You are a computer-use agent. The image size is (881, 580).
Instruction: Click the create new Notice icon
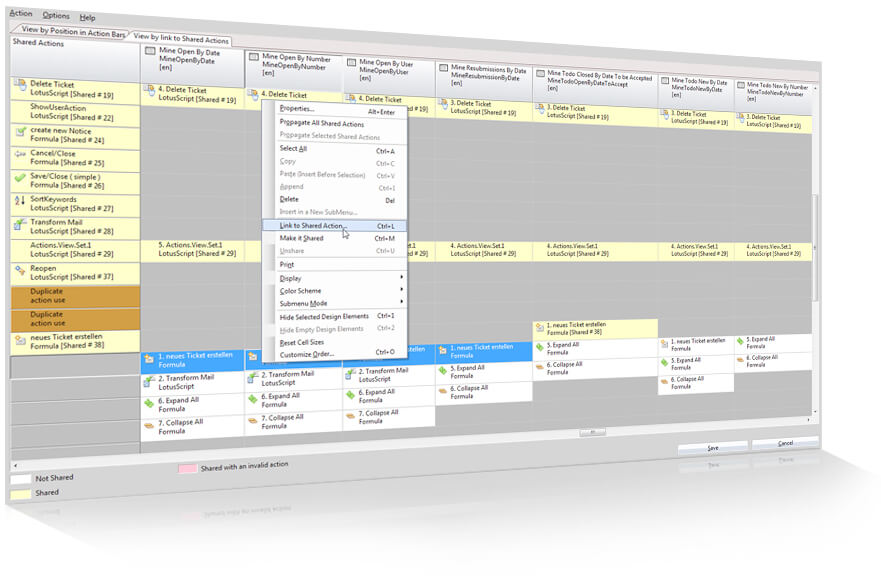21,132
